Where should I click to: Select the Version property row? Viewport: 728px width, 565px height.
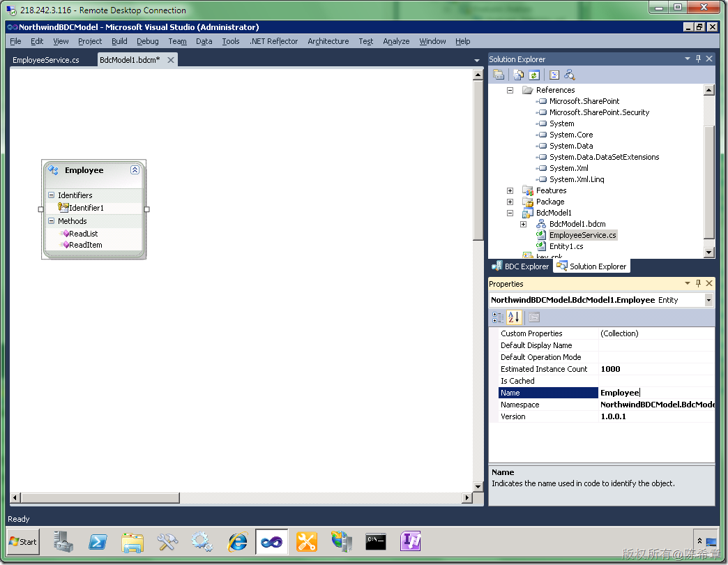(607, 416)
